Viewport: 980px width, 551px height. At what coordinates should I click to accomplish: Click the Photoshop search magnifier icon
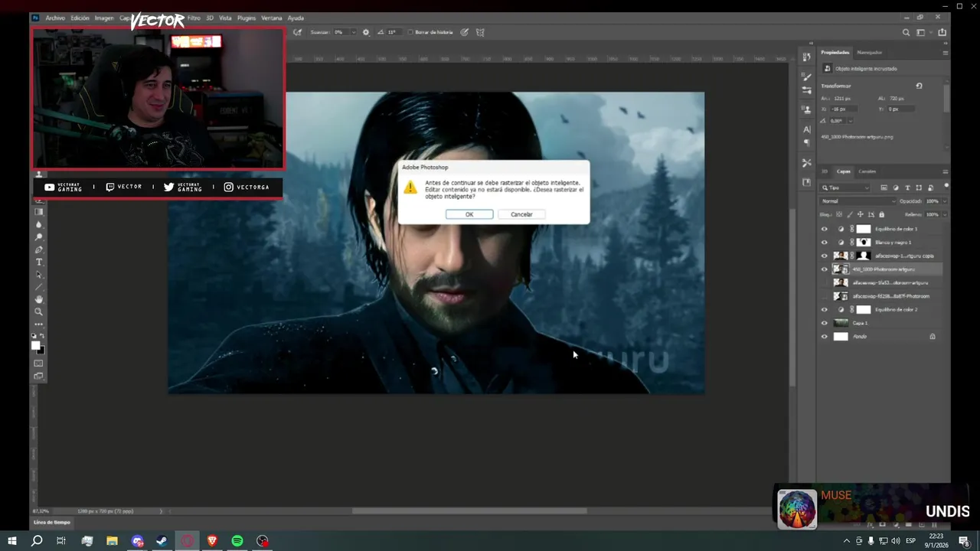(x=906, y=32)
